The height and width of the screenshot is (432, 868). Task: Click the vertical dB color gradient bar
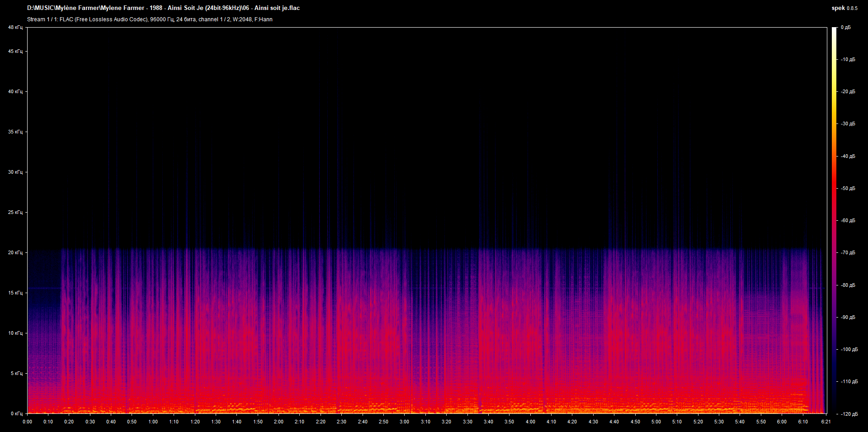[x=835, y=220]
